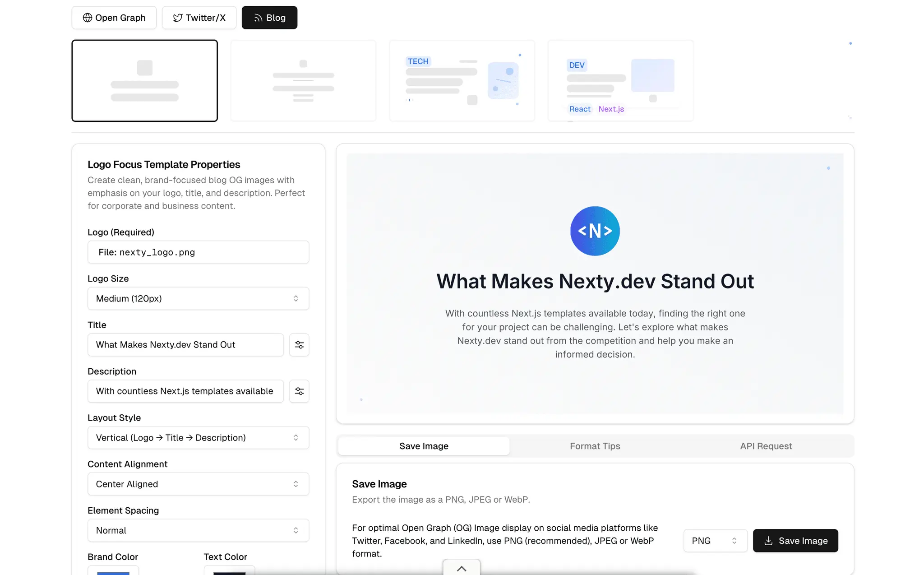This screenshot has width=924, height=575.
Task: Focus the Description input field
Action: [x=185, y=391]
